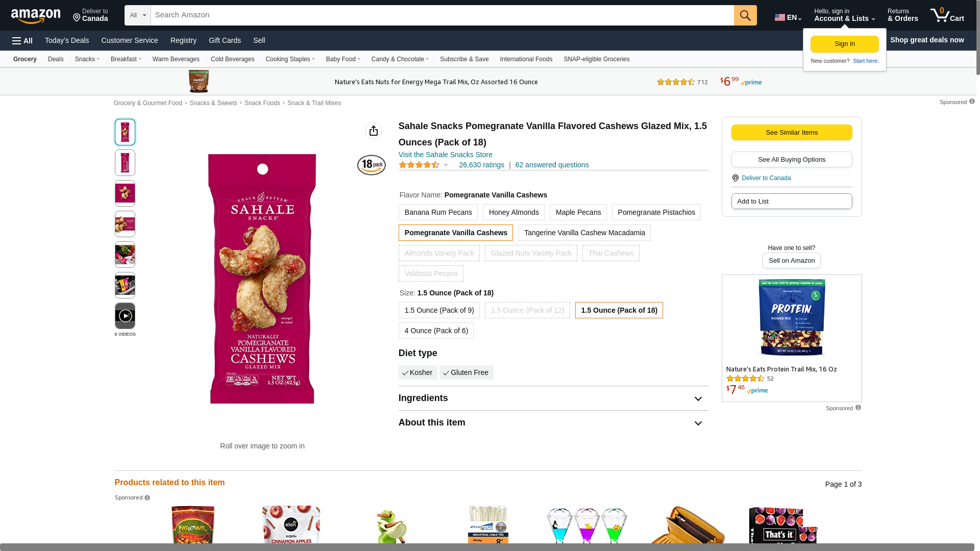Visit the Sahale Snacks Store link
The height and width of the screenshot is (551, 980).
(x=445, y=155)
